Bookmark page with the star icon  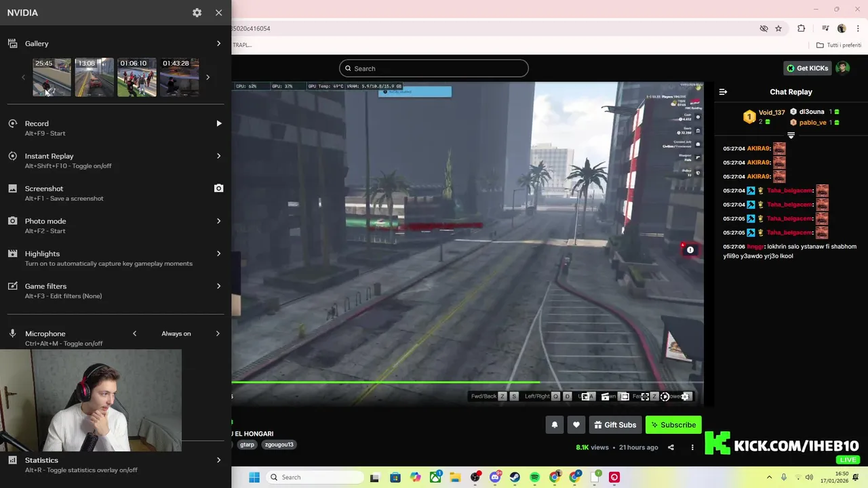coord(778,28)
